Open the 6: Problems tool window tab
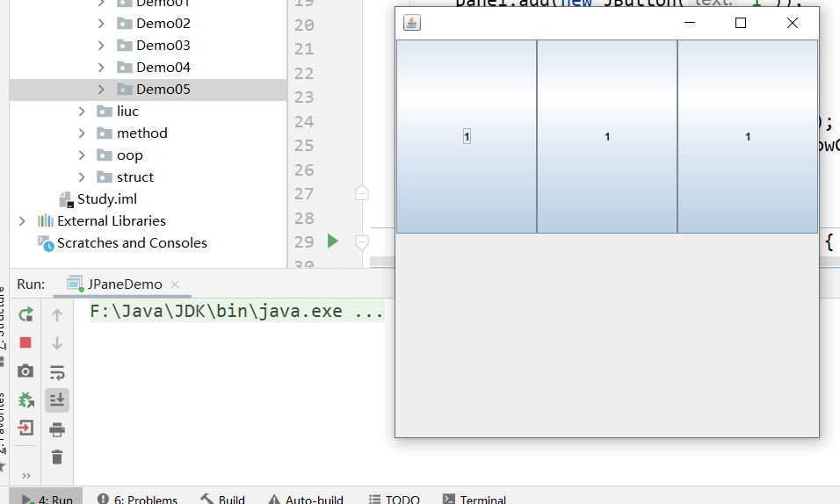 click(137, 499)
